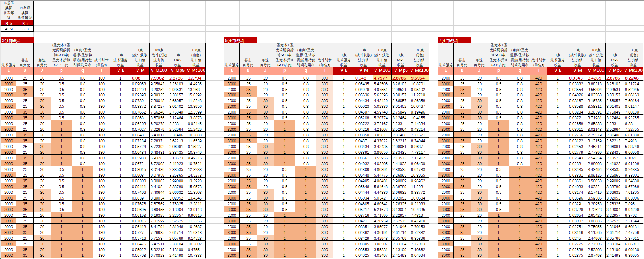Image resolution: width=644 pixels, height=259 pixels.
Task: Select the cell containing 45.9
Action: (x=9, y=29)
